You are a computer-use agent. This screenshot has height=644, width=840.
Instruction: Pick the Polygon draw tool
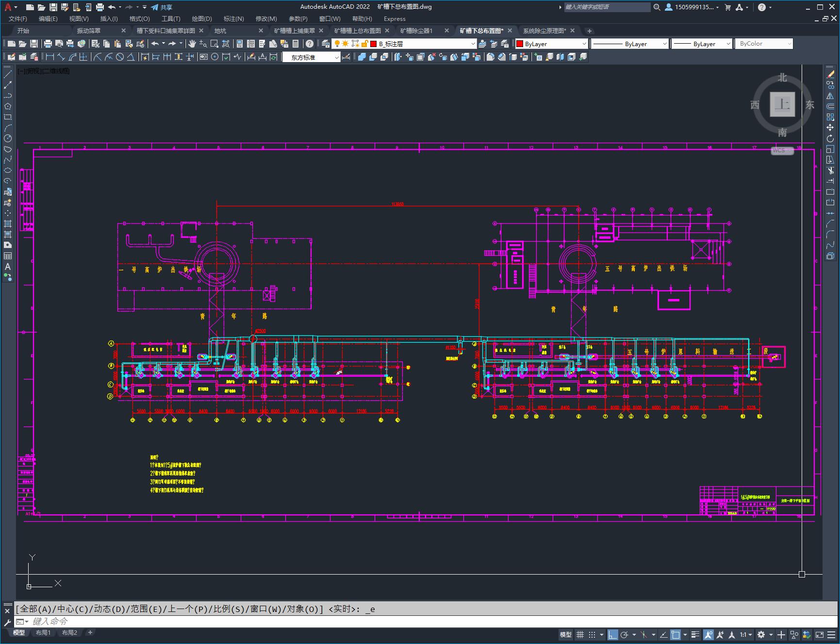8,106
